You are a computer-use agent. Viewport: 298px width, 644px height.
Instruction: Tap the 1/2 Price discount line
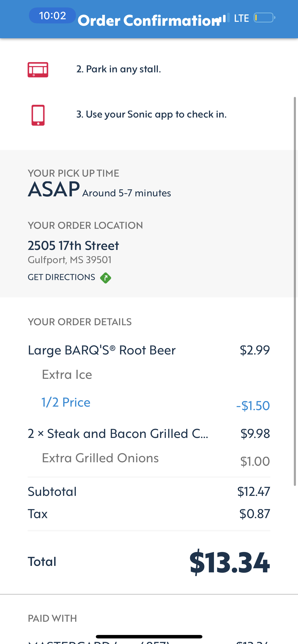tap(66, 402)
